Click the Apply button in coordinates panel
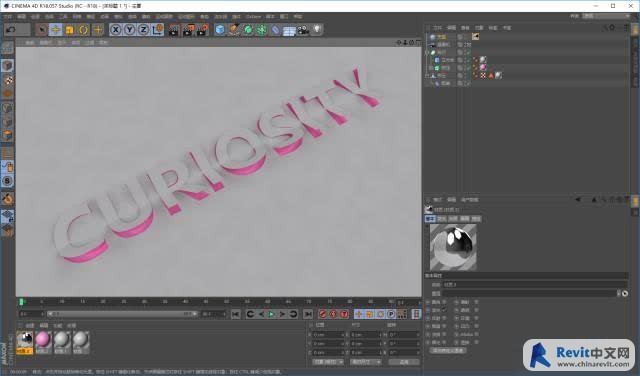This screenshot has height=376, width=640. (404, 362)
